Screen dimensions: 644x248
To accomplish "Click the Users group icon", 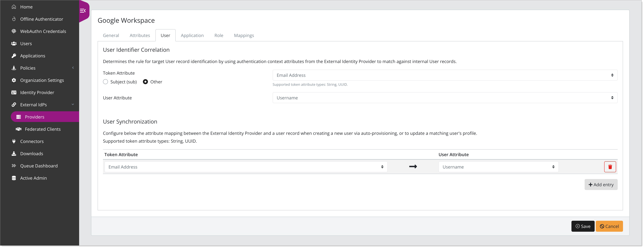I will (x=14, y=43).
